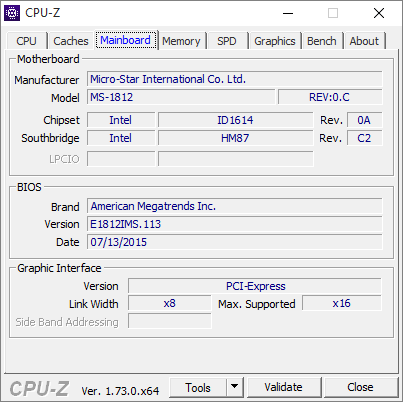The height and width of the screenshot is (402, 403).
Task: Switch to the Graphics tab
Action: (x=275, y=41)
